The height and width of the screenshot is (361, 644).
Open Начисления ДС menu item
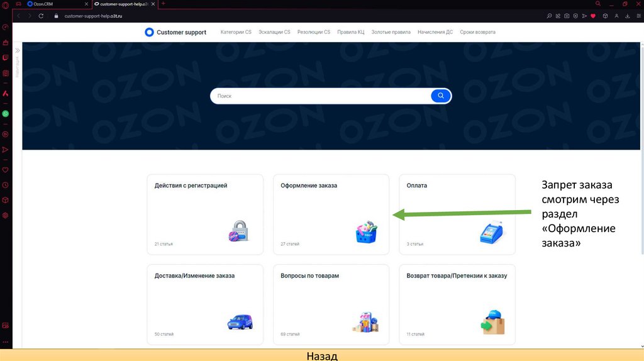pyautogui.click(x=435, y=32)
